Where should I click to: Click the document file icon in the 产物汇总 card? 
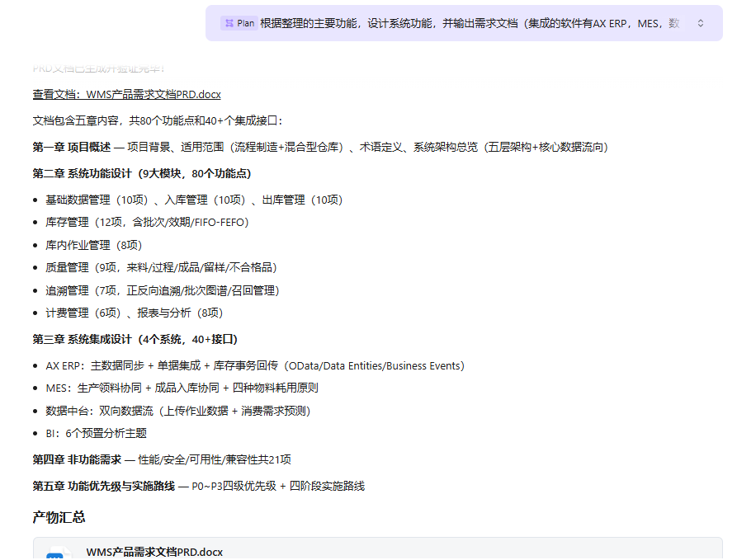click(54, 556)
